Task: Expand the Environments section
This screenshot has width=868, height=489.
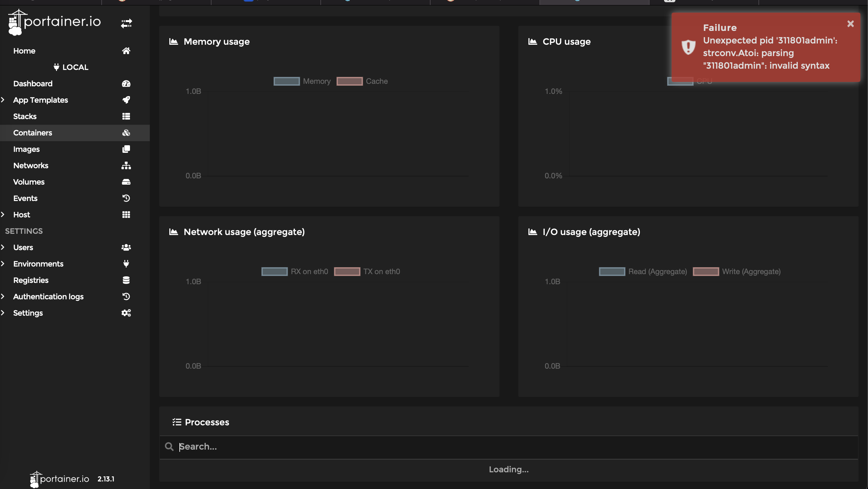Action: click(4, 263)
